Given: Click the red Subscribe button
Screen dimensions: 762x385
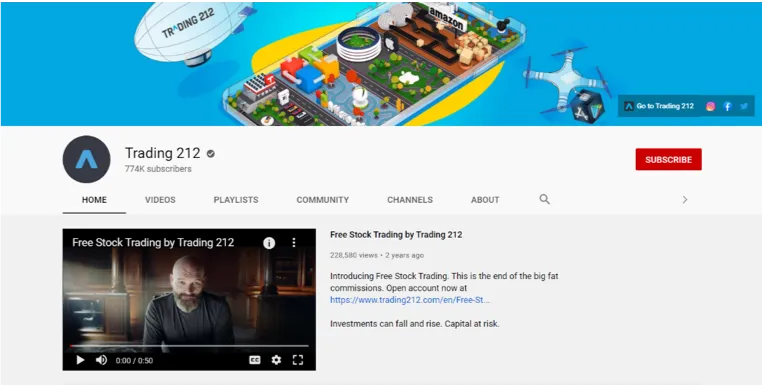Looking at the screenshot, I should click(x=669, y=159).
